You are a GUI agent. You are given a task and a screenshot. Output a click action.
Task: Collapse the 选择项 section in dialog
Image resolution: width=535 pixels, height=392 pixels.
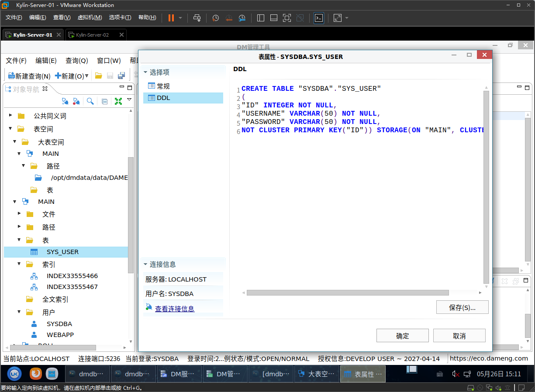coord(145,72)
